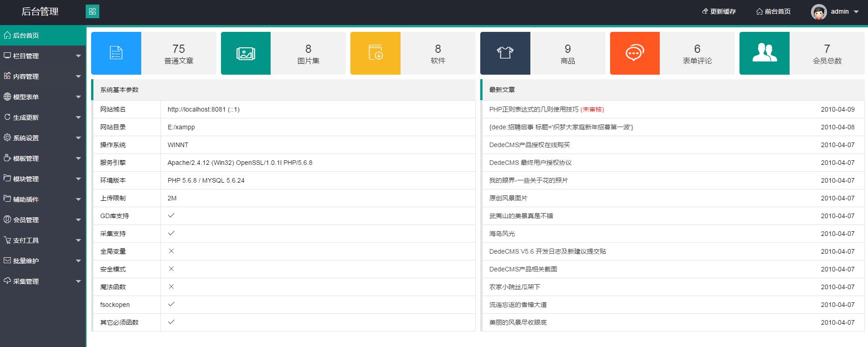The width and height of the screenshot is (868, 347).
Task: Select 模块管理 in the sidebar
Action: [43, 179]
